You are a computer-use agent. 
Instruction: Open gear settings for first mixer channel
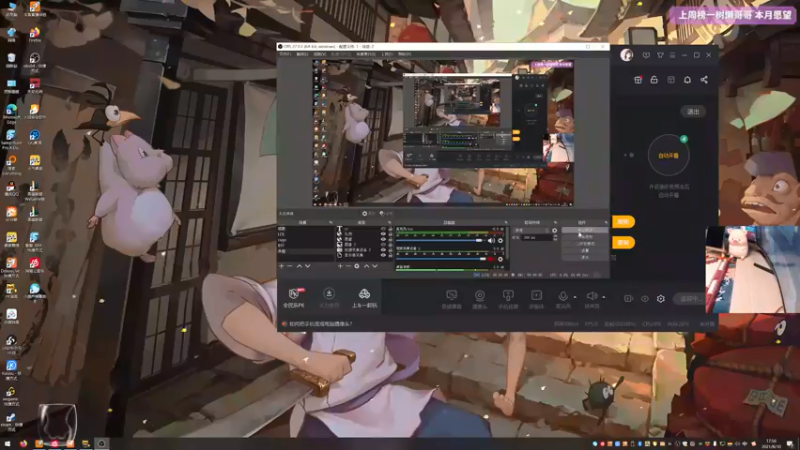tap(500, 240)
